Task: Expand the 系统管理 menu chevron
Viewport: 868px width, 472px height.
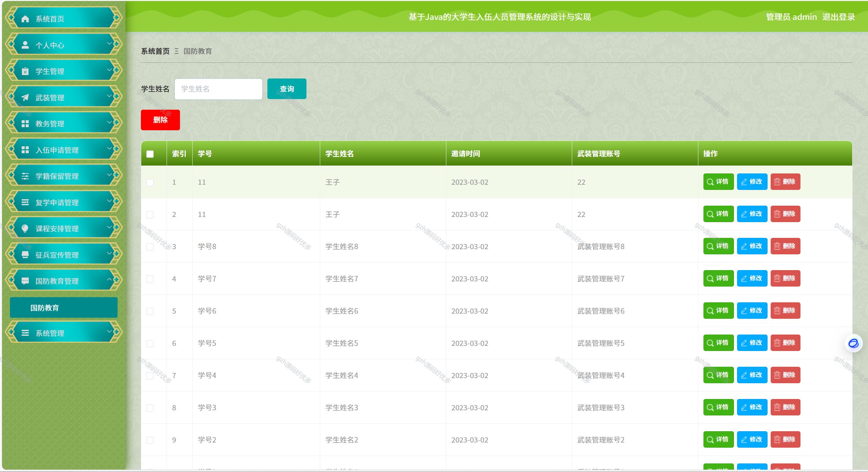Action: coord(109,331)
